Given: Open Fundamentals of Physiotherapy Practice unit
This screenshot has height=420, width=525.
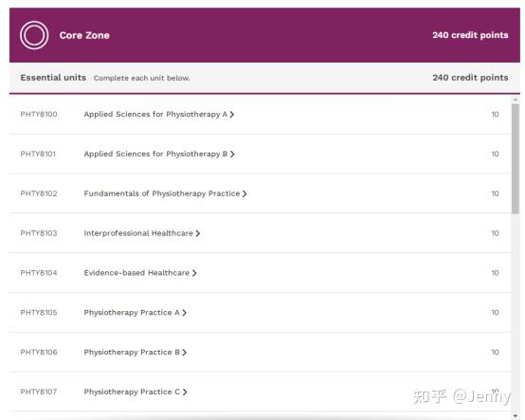Looking at the screenshot, I should tap(162, 193).
